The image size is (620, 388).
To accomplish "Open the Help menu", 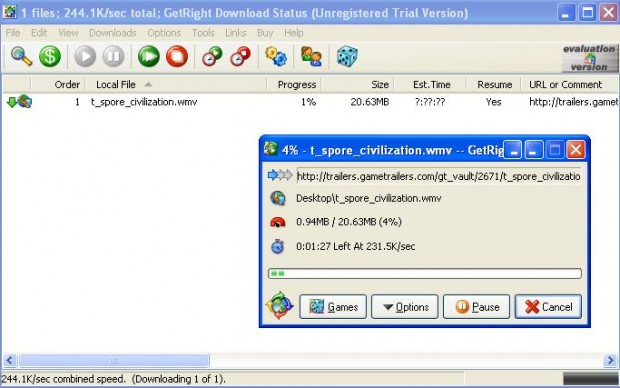I will [293, 33].
